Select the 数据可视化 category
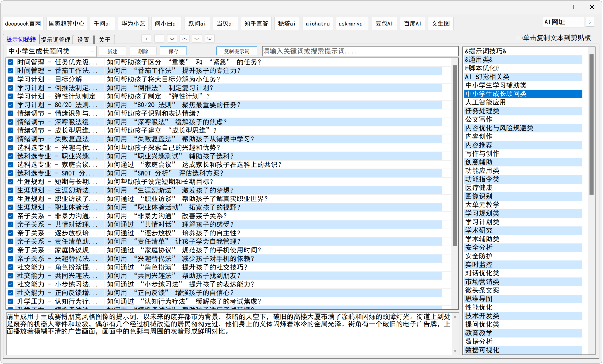Viewport: 603px width, 364px height. click(x=523, y=350)
